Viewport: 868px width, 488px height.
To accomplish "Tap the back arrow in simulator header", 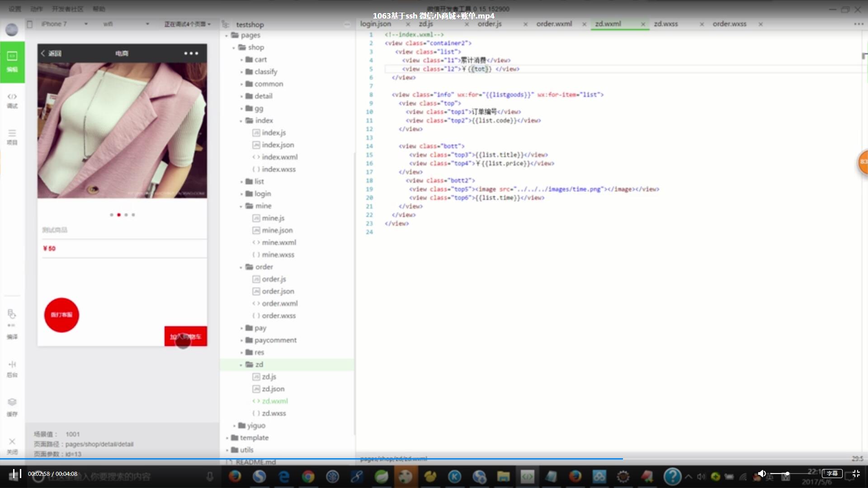I will 43,53.
